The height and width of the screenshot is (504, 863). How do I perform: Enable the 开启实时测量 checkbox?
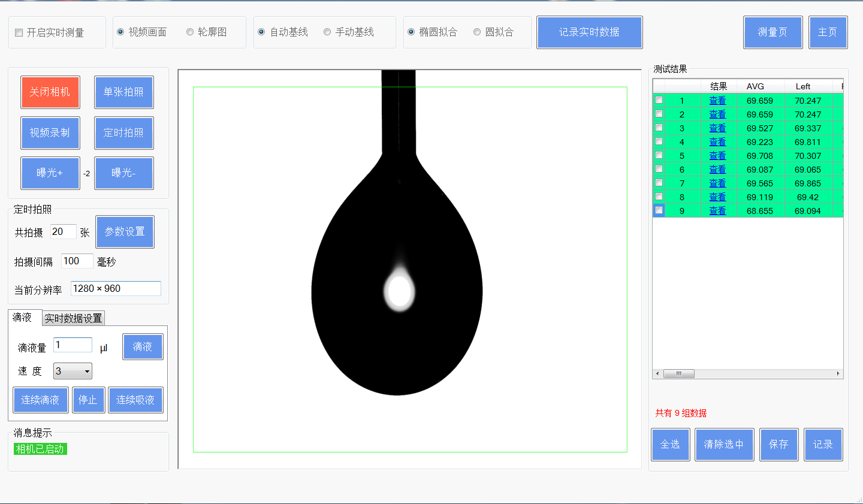pos(19,33)
